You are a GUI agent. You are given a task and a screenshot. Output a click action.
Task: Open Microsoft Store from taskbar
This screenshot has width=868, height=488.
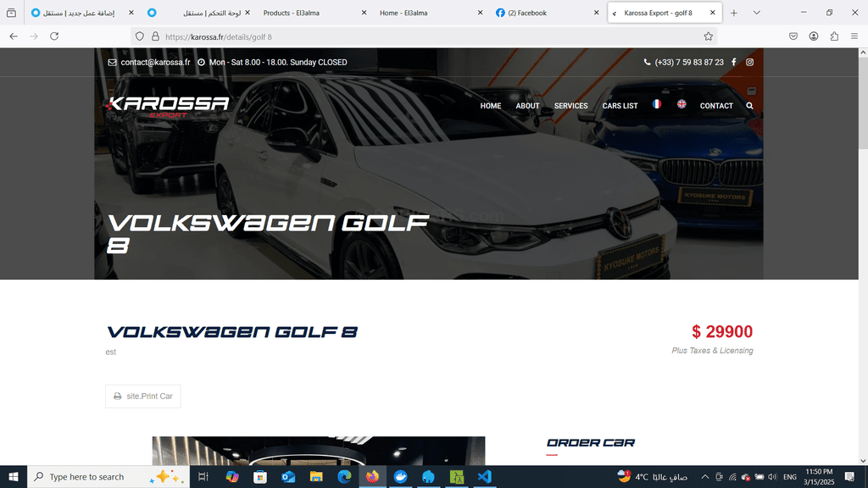[x=260, y=476]
